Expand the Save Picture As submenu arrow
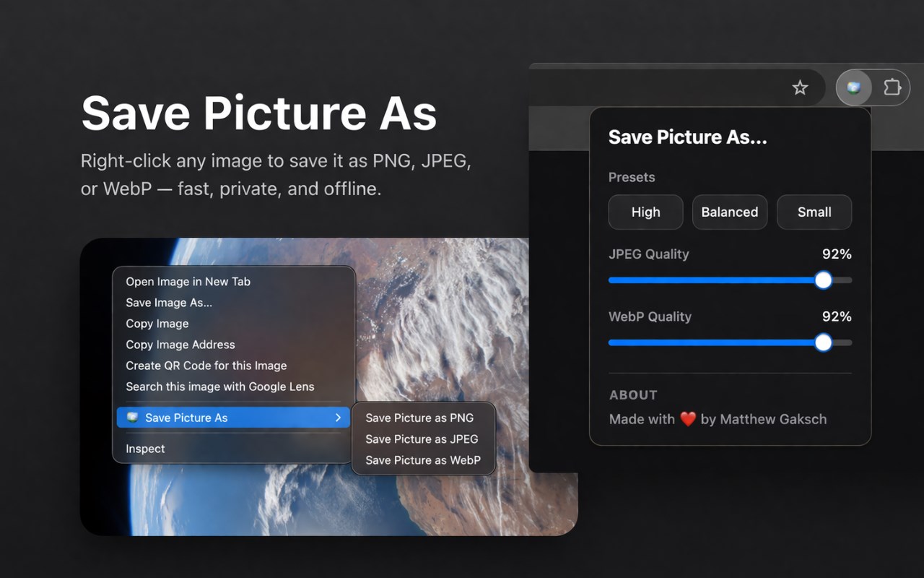Viewport: 924px width, 578px height. point(338,418)
